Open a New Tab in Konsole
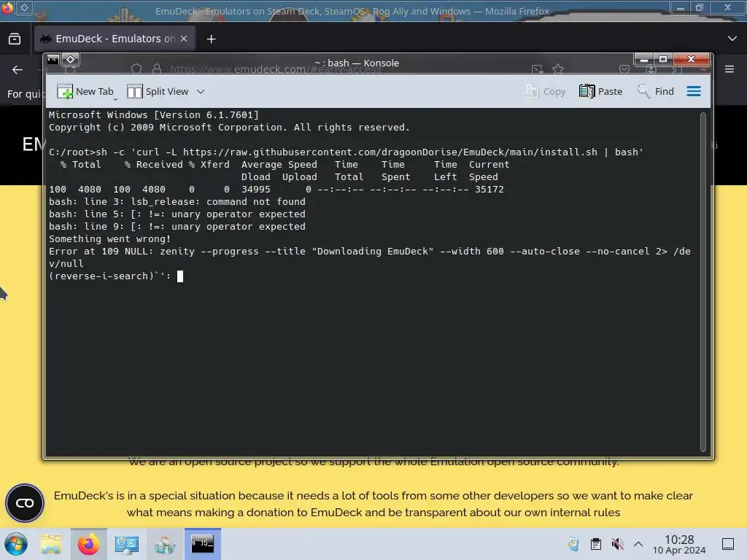Screen dimensions: 747x560 tap(85, 91)
